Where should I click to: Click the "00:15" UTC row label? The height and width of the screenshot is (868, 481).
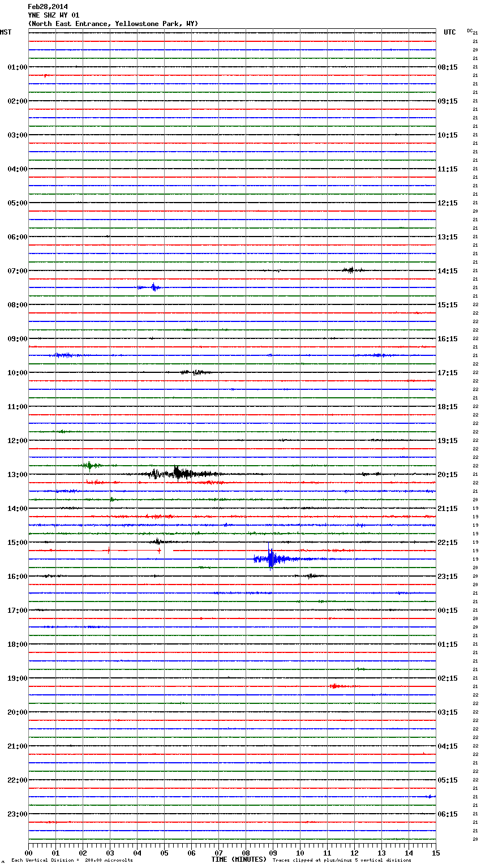click(448, 611)
